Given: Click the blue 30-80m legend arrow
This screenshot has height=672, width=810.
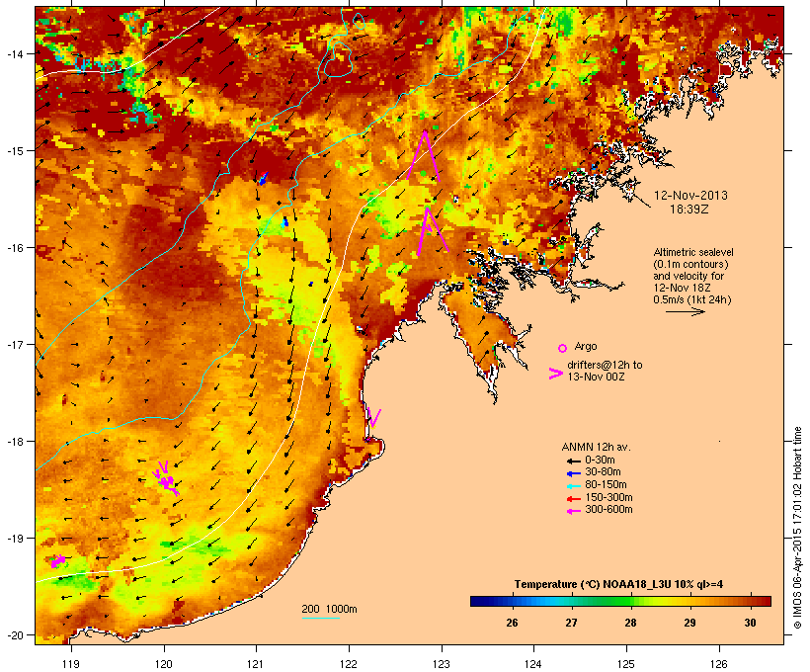Looking at the screenshot, I should click(x=574, y=473).
